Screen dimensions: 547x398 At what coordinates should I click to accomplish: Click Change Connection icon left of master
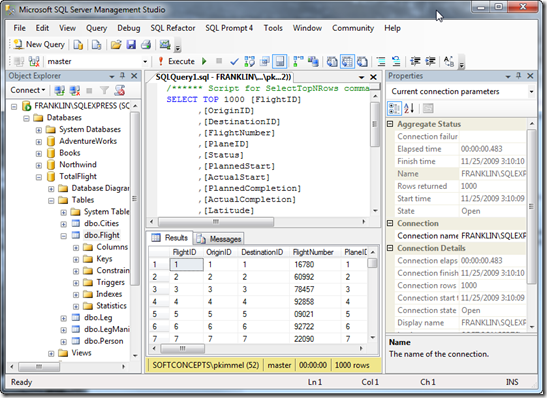click(x=34, y=62)
